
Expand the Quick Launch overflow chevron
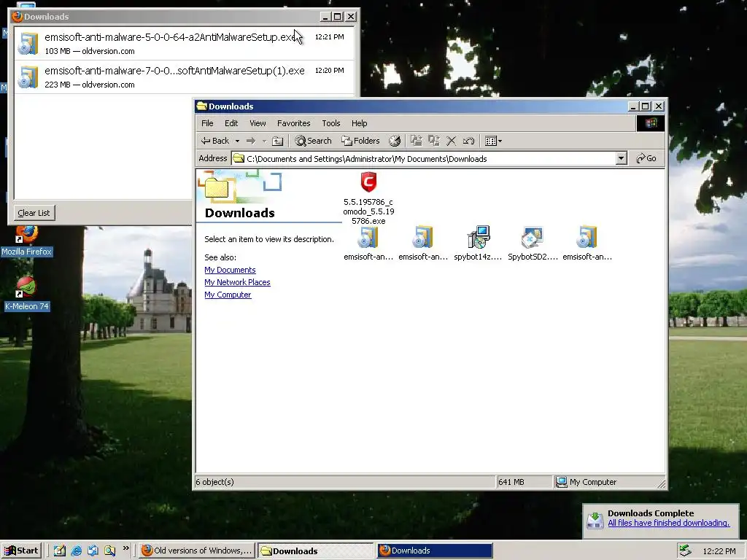click(x=125, y=548)
